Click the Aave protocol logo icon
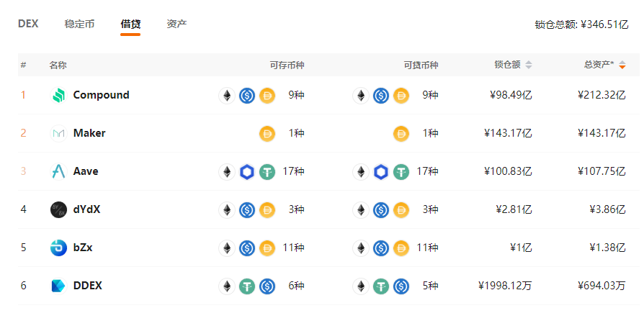644x326 pixels. (59, 171)
